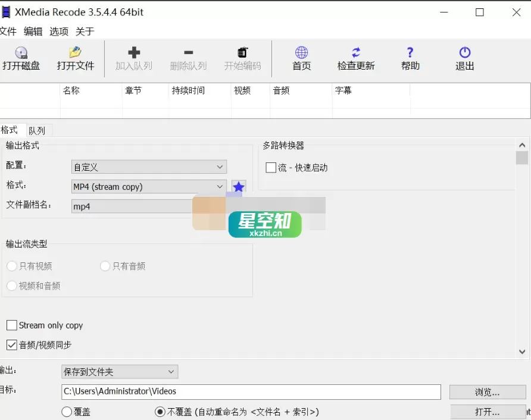Click the 浏览 browse button

[488, 391]
